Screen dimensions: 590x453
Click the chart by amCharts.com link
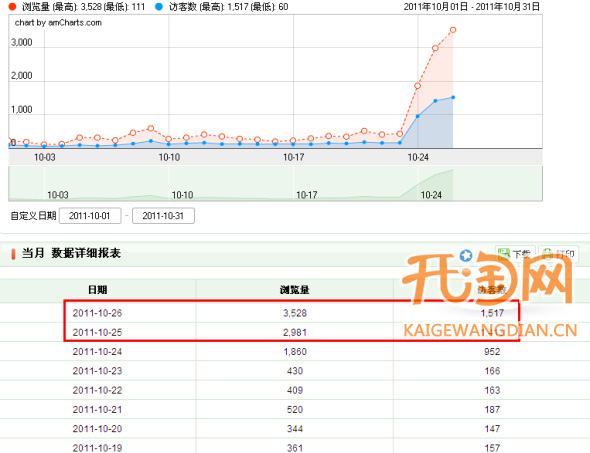(58, 23)
